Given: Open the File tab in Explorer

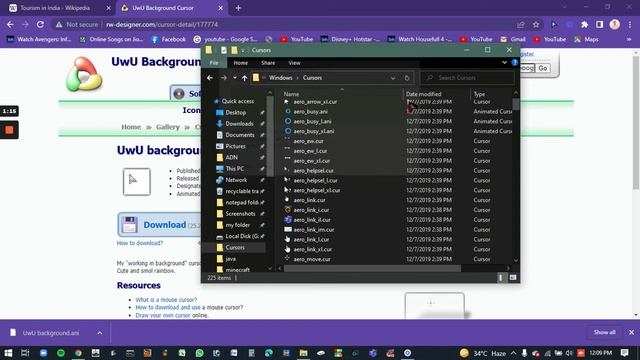Looking at the screenshot, I should [x=214, y=63].
